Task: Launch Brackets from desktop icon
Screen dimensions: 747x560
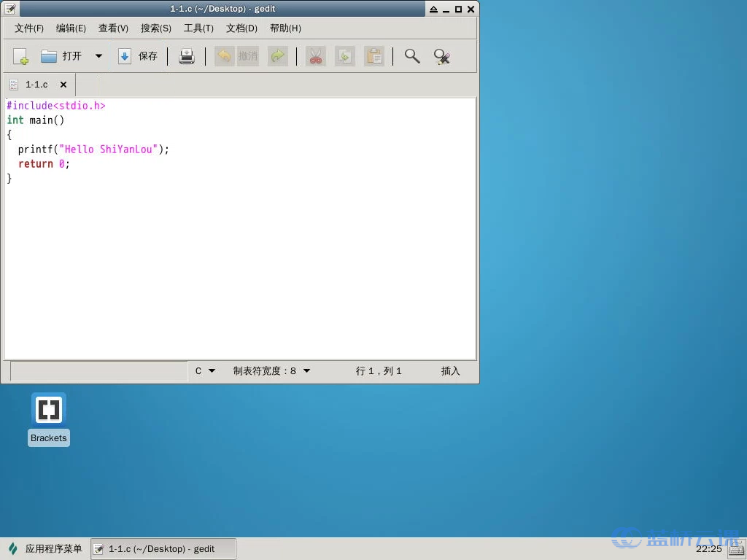Action: pos(49,410)
